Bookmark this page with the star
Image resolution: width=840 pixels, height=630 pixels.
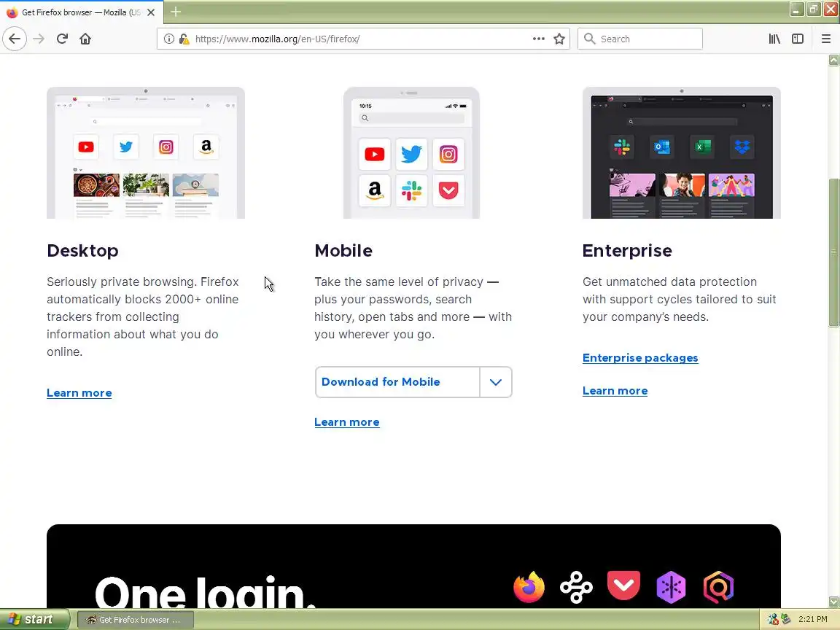pyautogui.click(x=559, y=39)
